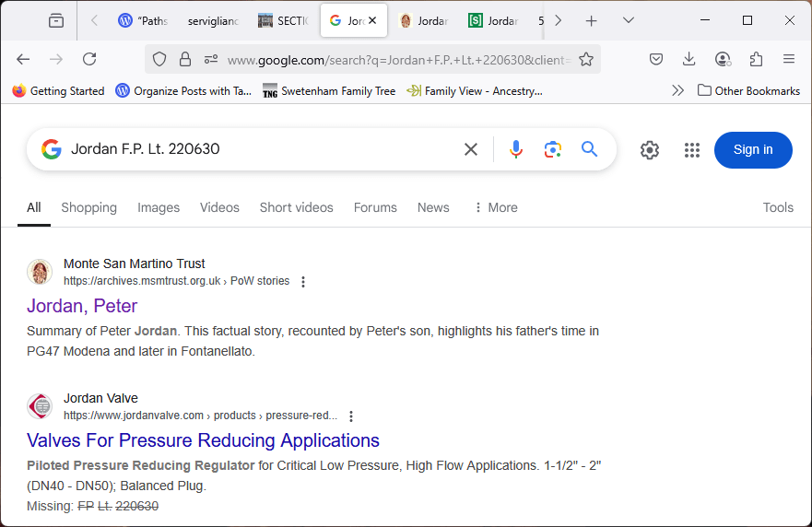Switch to the News results tab
Screen dimensions: 812x527
(x=433, y=207)
